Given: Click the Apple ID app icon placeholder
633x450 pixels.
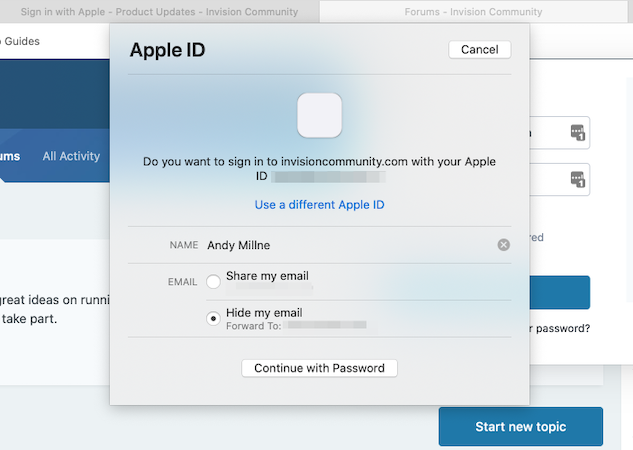Looking at the screenshot, I should (x=319, y=115).
